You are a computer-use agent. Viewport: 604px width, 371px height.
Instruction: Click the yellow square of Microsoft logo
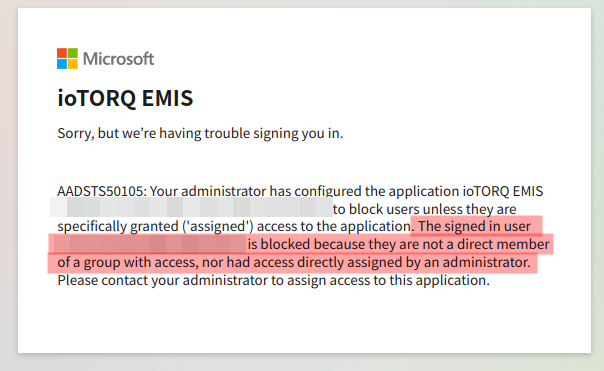point(73,64)
